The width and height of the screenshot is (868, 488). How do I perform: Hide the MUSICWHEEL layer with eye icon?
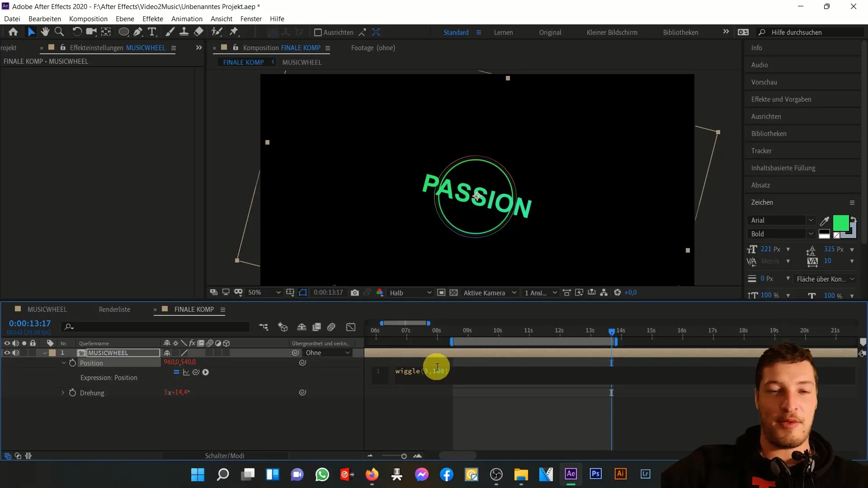point(7,353)
